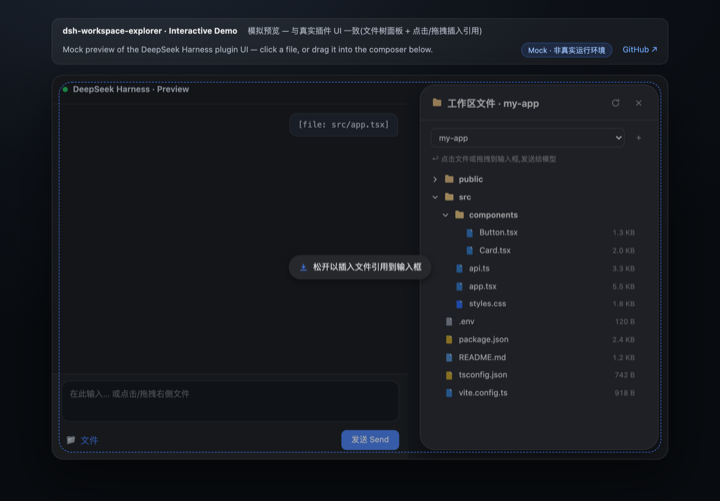Click the 发送 Send button
This screenshot has width=720, height=501.
370,439
